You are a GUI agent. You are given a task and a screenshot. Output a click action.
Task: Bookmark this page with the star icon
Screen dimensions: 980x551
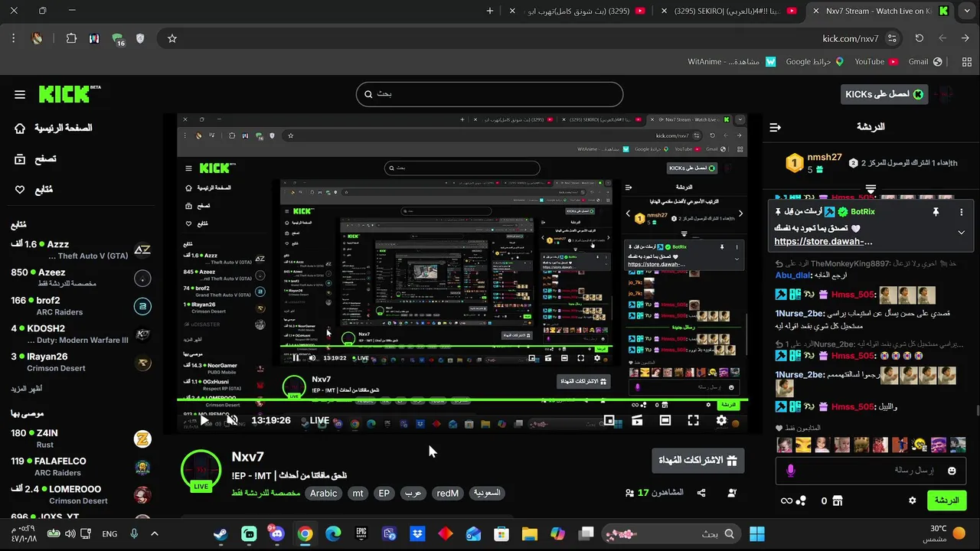[172, 38]
